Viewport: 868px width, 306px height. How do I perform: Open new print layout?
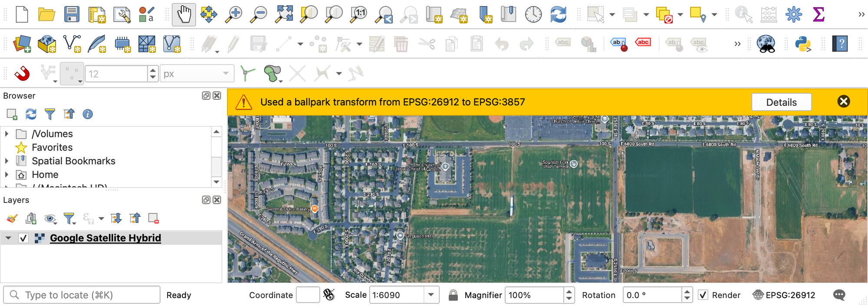tap(97, 14)
